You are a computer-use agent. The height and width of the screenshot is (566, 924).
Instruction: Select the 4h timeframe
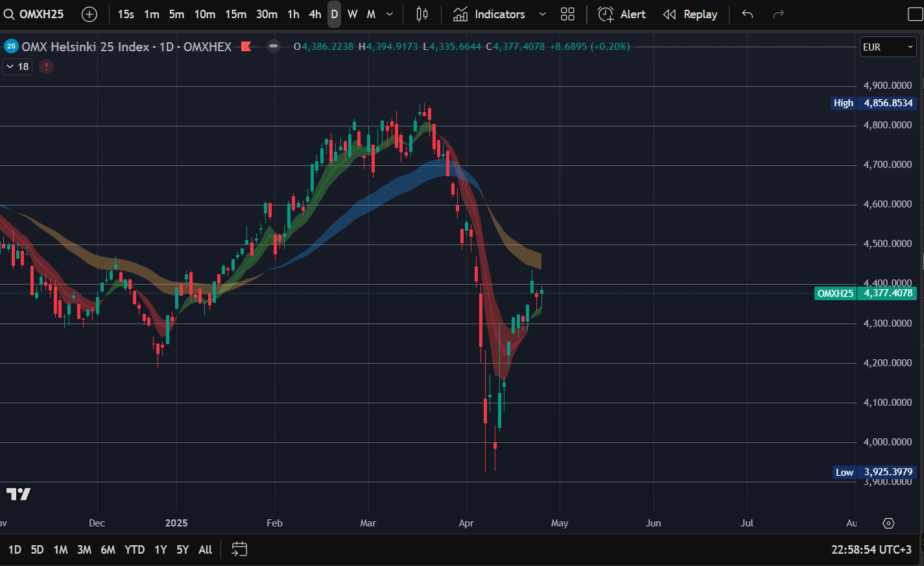tap(314, 14)
